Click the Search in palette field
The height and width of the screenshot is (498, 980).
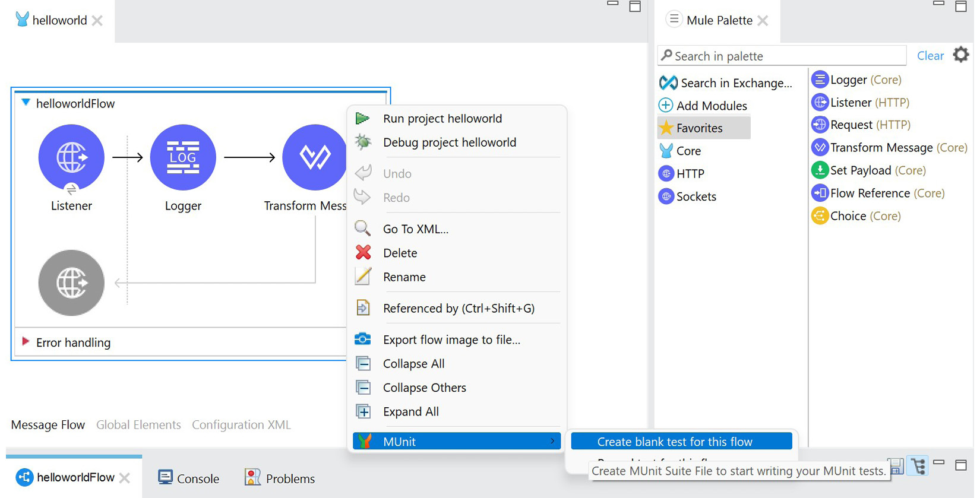[782, 56]
